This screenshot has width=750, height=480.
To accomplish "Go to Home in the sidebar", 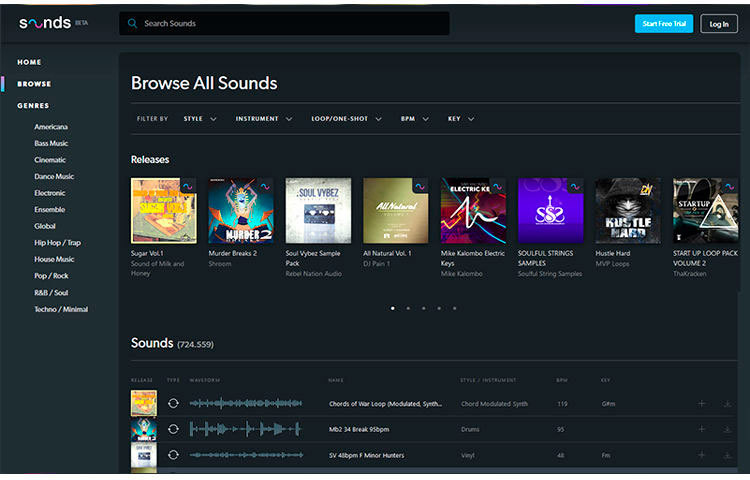I will [29, 62].
